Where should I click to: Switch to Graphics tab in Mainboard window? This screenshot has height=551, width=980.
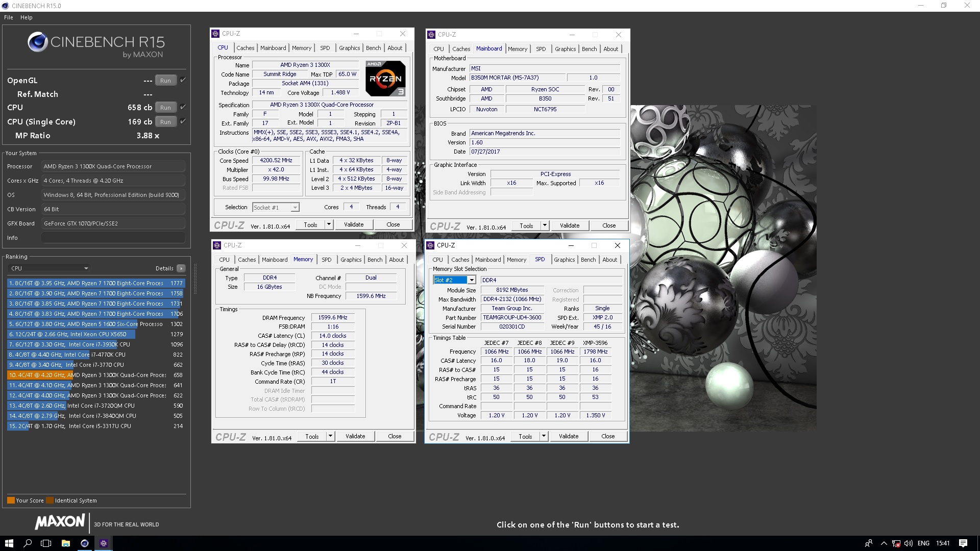[565, 49]
